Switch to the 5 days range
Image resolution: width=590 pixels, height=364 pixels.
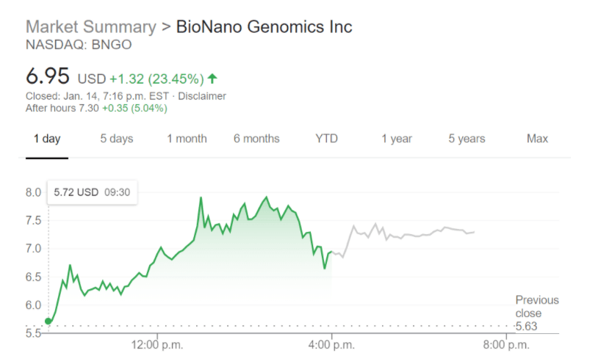tap(117, 139)
